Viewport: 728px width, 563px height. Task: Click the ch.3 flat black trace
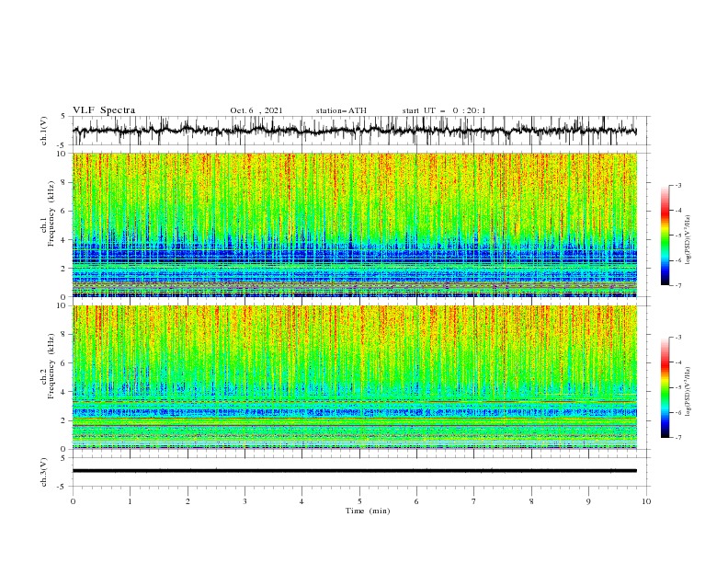[x=355, y=471]
